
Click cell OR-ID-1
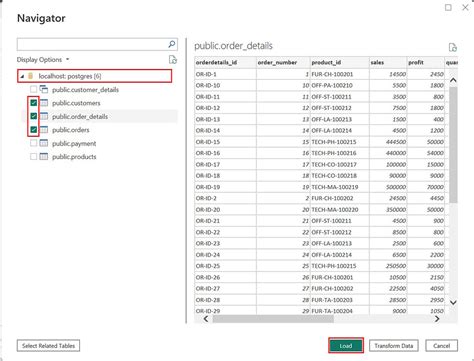(x=225, y=74)
